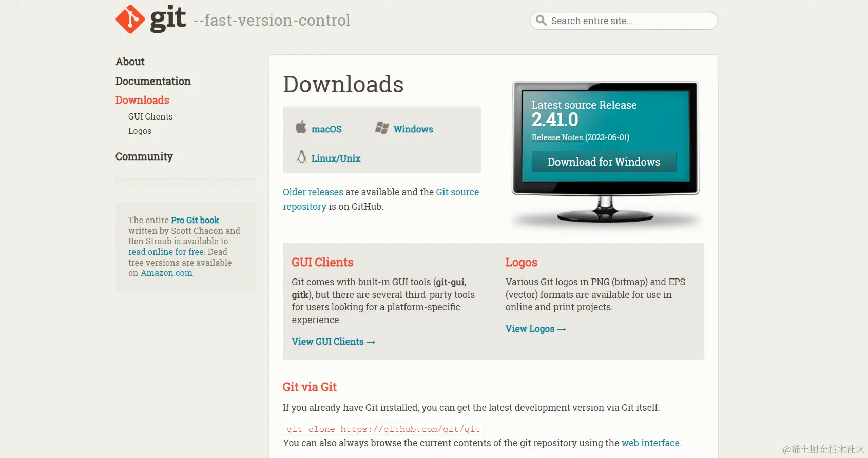
Task: Click the search magnifier icon
Action: click(x=541, y=21)
